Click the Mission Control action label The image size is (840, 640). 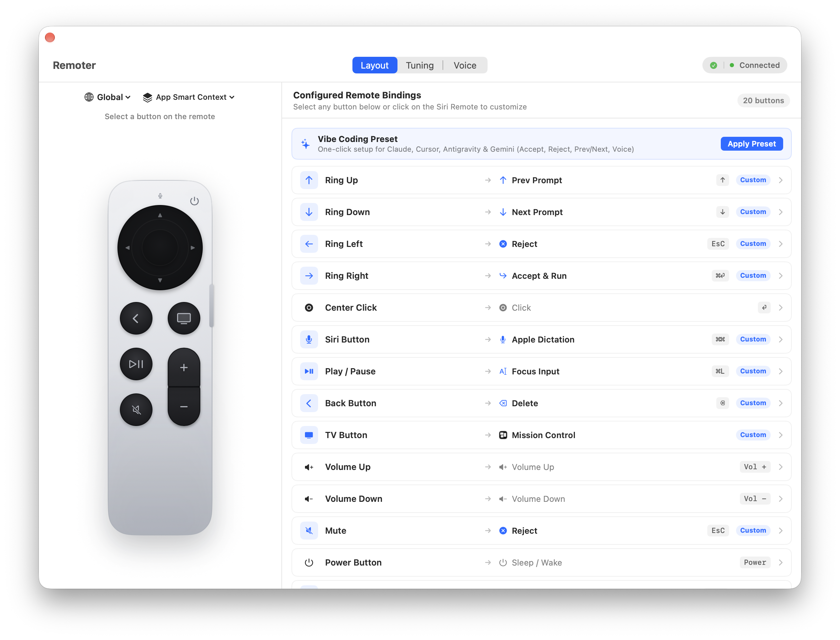tap(543, 435)
